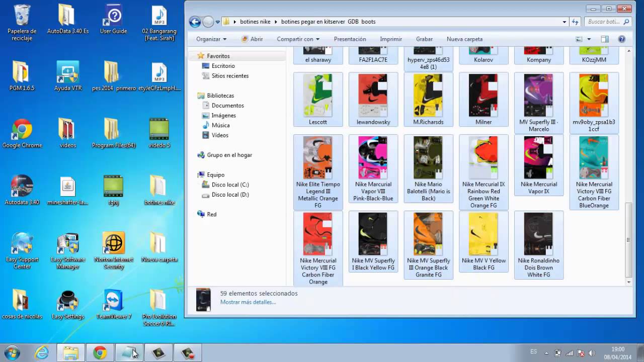Select Sitios recientes in the navigation pane
The image size is (644, 362).
[230, 76]
